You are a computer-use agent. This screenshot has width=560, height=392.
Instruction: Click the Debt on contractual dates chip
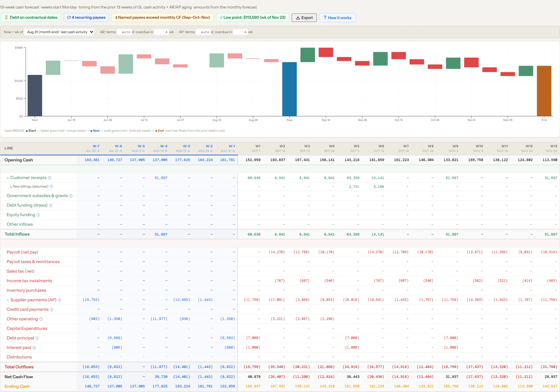click(x=31, y=17)
